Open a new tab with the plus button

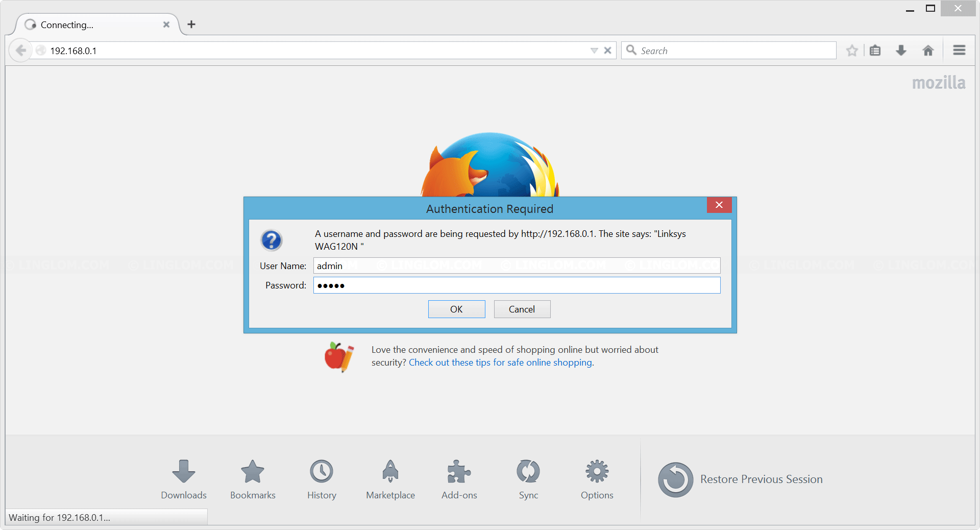pyautogui.click(x=191, y=24)
